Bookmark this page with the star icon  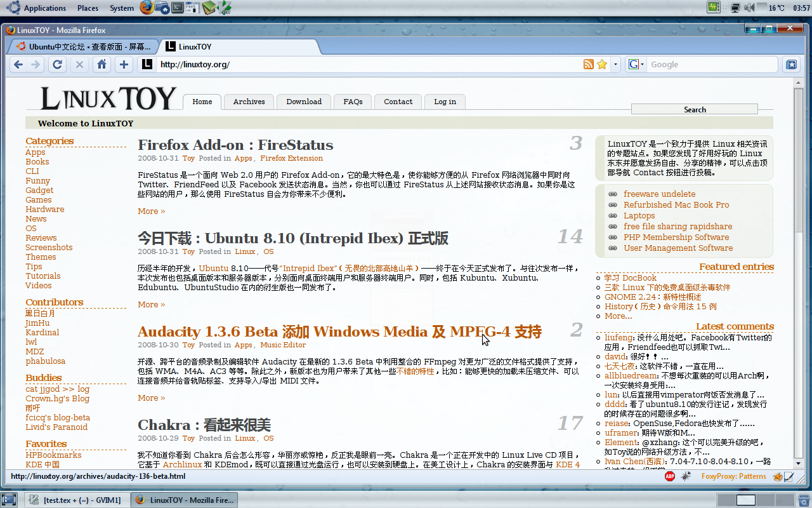pos(602,64)
